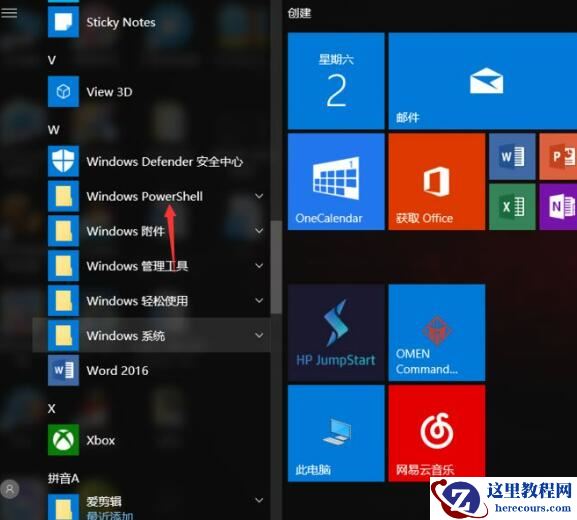The image size is (577, 520).
Task: Jump to letter V section header
Action: point(52,60)
